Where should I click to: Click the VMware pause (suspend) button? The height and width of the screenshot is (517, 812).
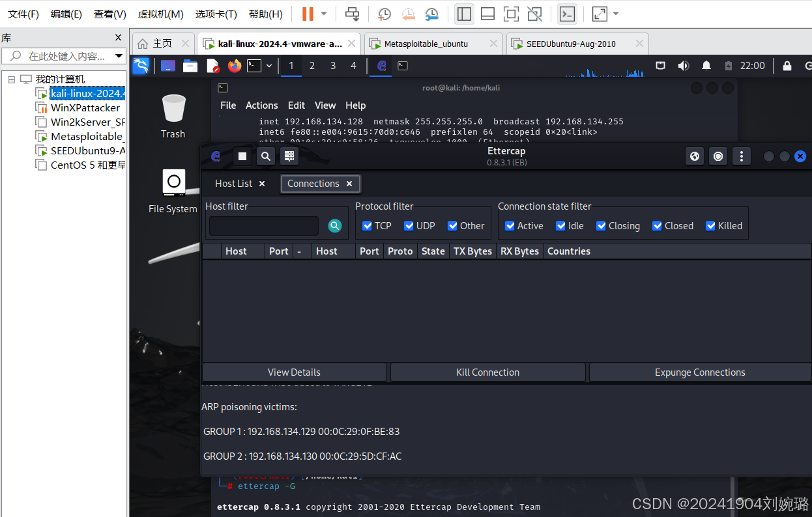click(x=308, y=14)
